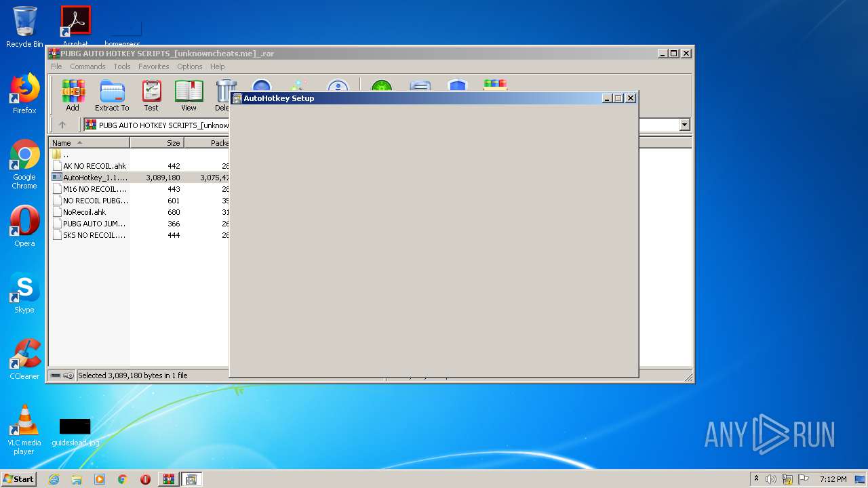Click the Test archive toolbar icon
The image size is (868, 488).
[151, 96]
